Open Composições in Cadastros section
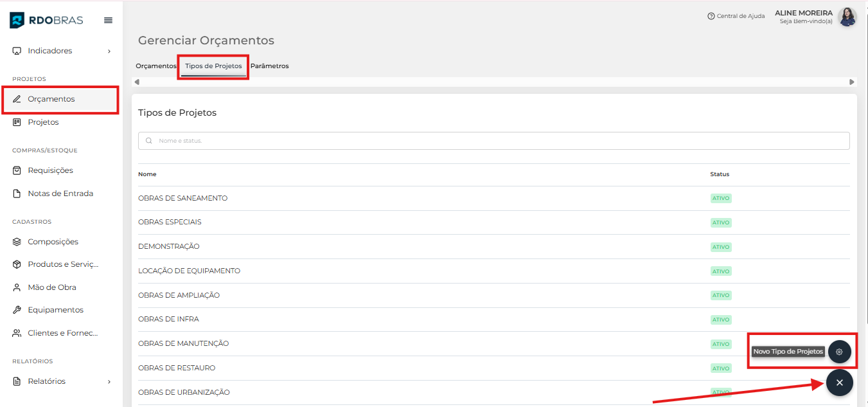This screenshot has width=868, height=407. pos(53,242)
